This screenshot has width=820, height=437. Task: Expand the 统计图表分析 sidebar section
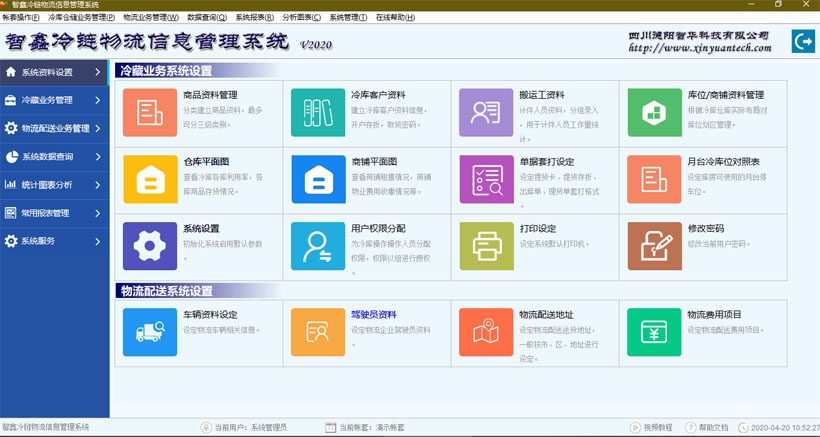(55, 185)
